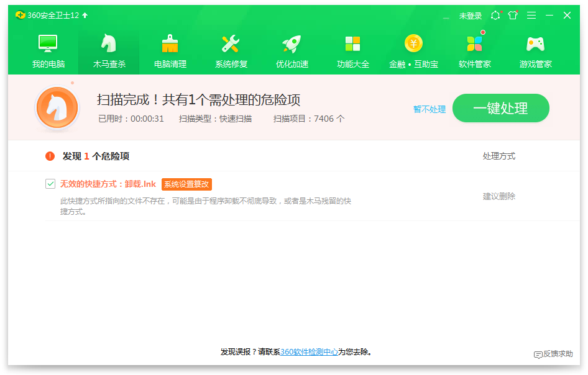
Task: Launch the 优化加速 rocket icon
Action: tap(292, 43)
